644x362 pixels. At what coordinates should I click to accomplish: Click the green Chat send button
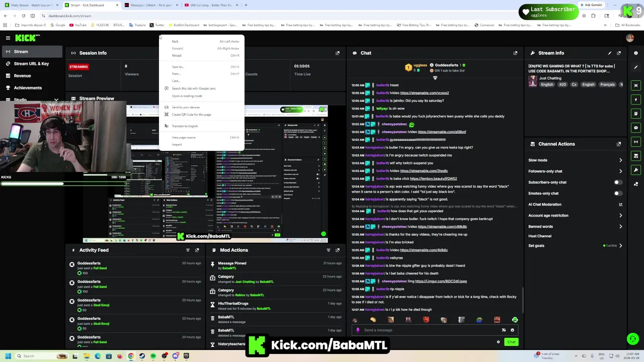click(511, 342)
